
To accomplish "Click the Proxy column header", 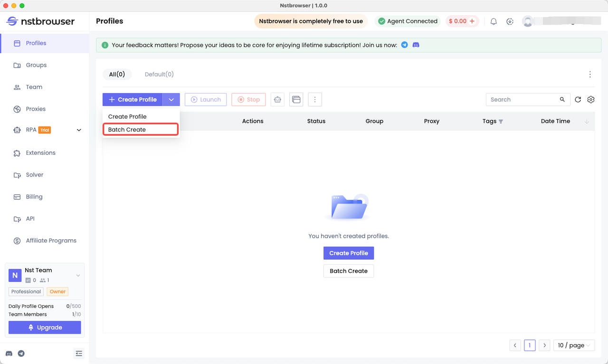I will (432, 121).
